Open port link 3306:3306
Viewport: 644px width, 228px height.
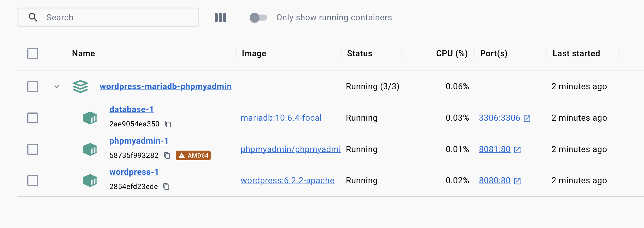pyautogui.click(x=499, y=118)
